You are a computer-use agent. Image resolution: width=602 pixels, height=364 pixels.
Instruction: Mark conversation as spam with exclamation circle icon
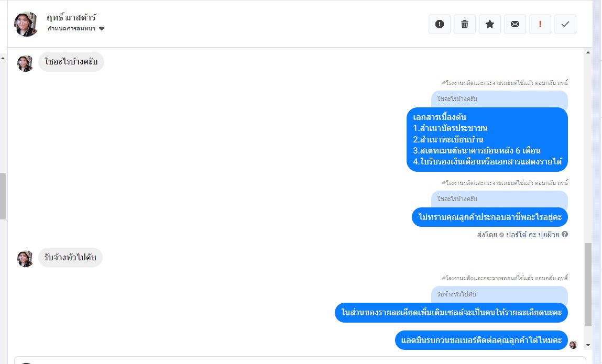point(439,24)
